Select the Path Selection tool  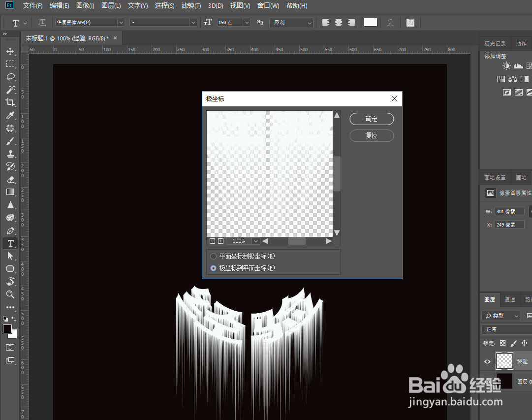10,256
